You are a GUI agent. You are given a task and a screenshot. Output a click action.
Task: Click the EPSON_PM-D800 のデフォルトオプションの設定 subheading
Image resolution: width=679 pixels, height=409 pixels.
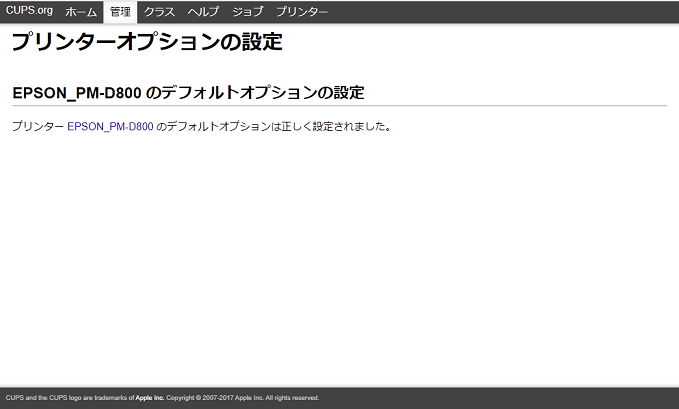pos(188,93)
